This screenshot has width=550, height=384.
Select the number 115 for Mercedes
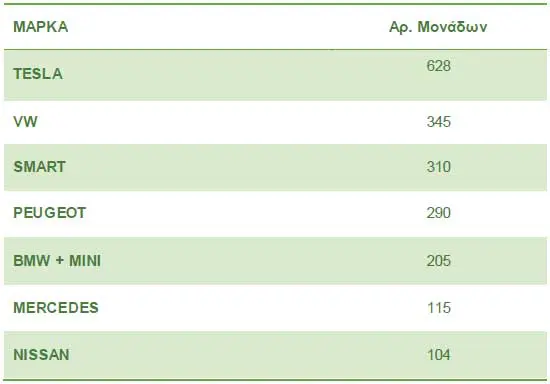438,308
